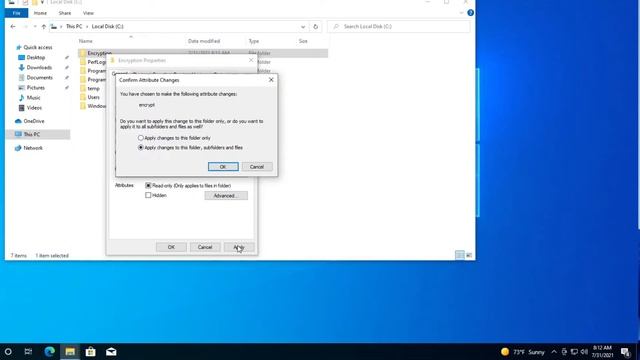Sort by the Type column header
The height and width of the screenshot is (360, 640).
tap(254, 41)
